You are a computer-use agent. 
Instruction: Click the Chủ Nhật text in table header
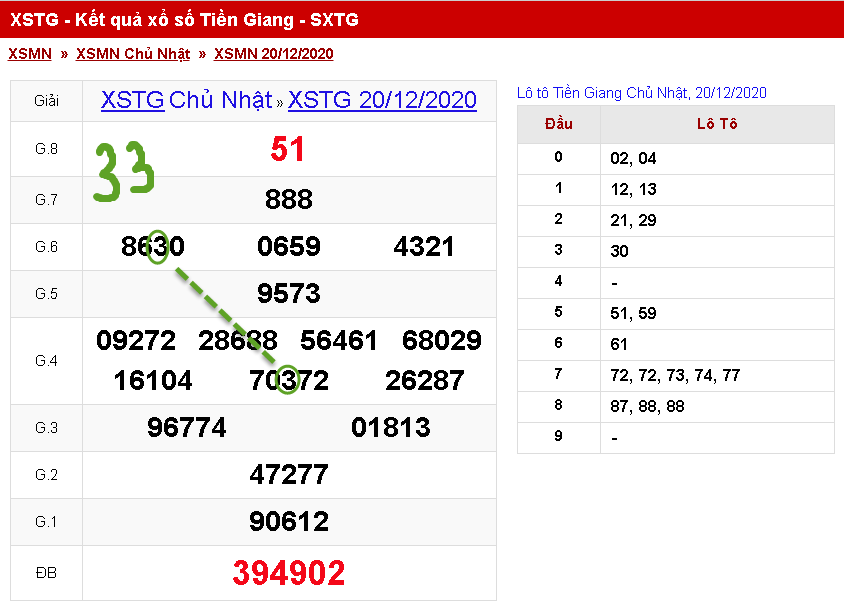(x=221, y=100)
